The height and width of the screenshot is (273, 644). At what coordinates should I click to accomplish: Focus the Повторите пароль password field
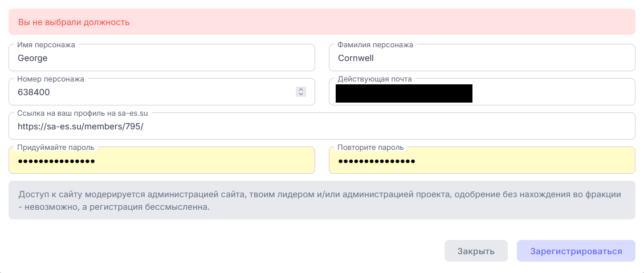coord(482,160)
